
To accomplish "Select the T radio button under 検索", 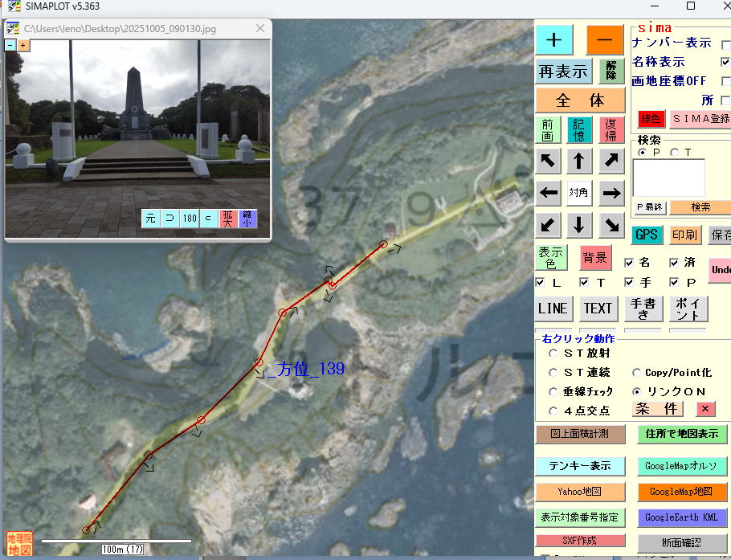I will (674, 152).
